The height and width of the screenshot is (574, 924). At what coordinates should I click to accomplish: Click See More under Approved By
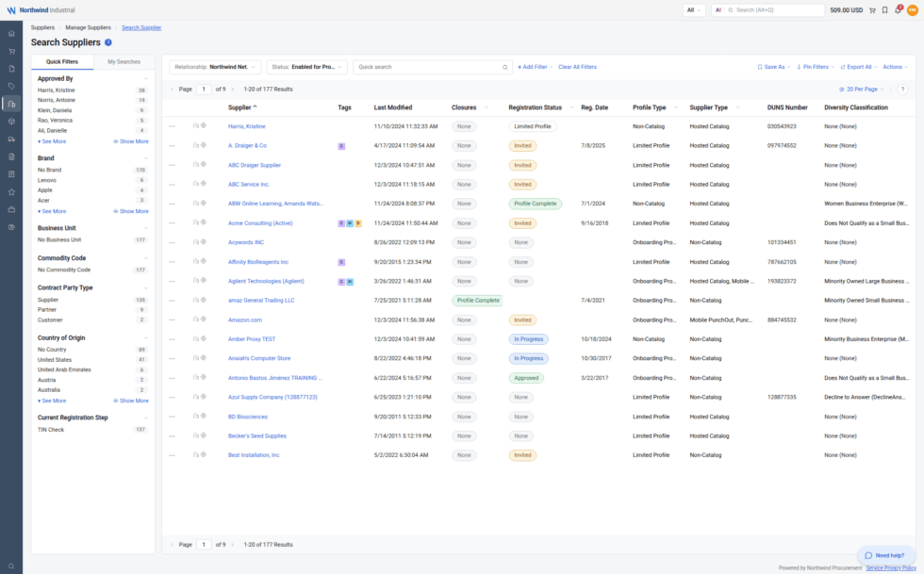52,142
